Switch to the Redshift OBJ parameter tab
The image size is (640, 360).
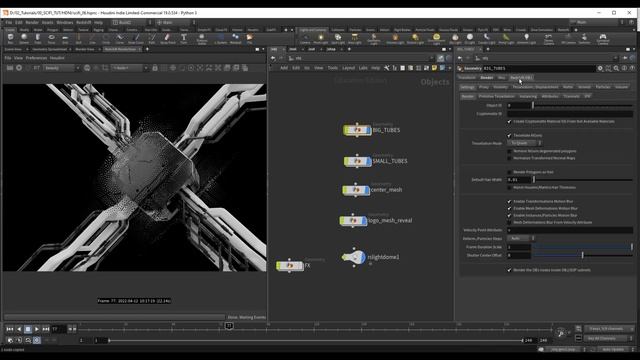521,78
